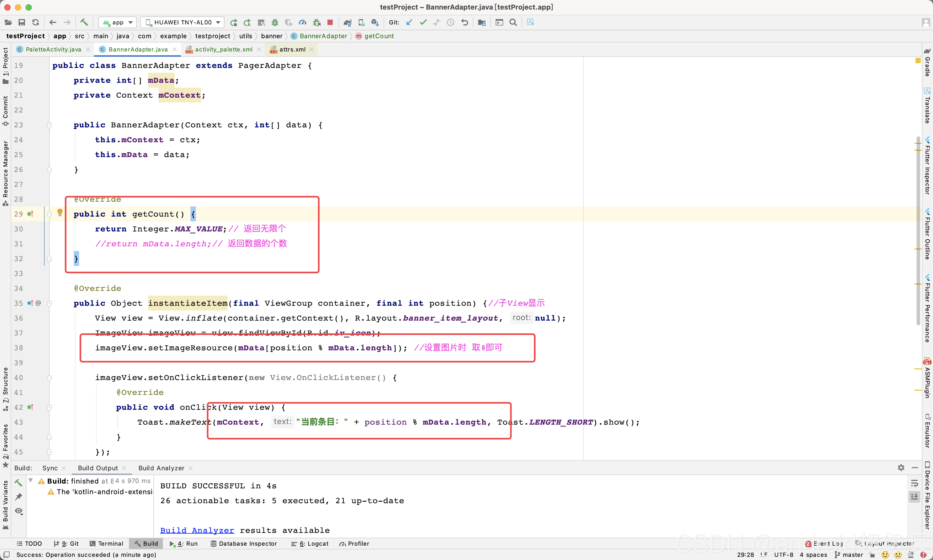Hide the Build panel minimize icon

tap(914, 468)
